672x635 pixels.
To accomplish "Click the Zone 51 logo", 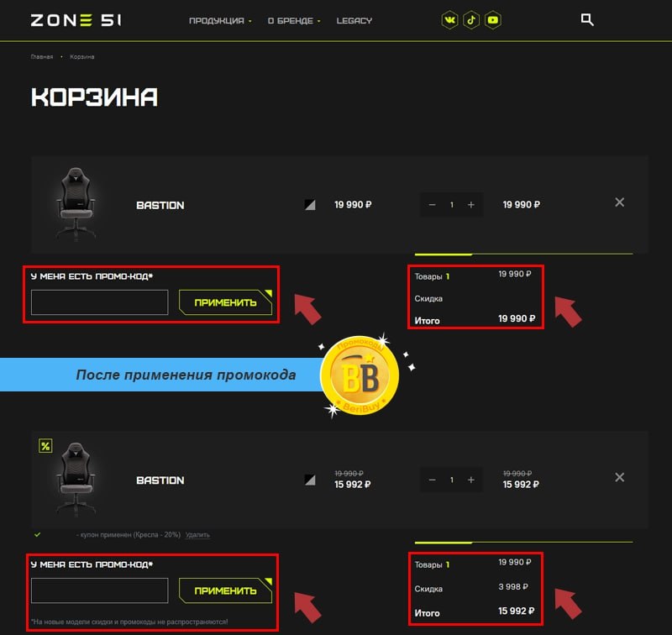I will (76, 20).
